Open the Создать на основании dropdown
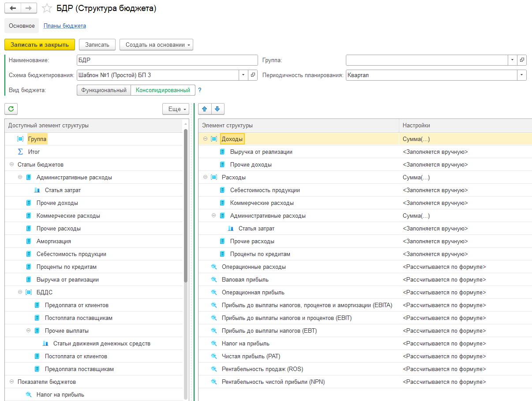532x401 pixels. click(x=156, y=45)
